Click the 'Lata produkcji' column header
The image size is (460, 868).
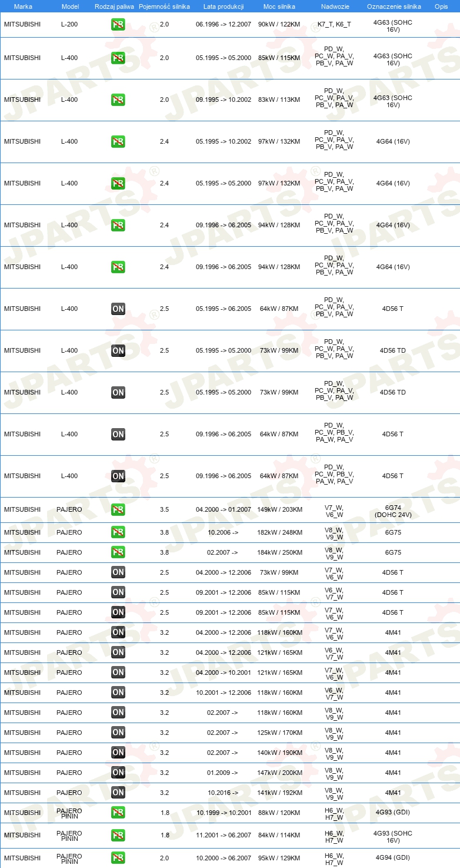(224, 6)
